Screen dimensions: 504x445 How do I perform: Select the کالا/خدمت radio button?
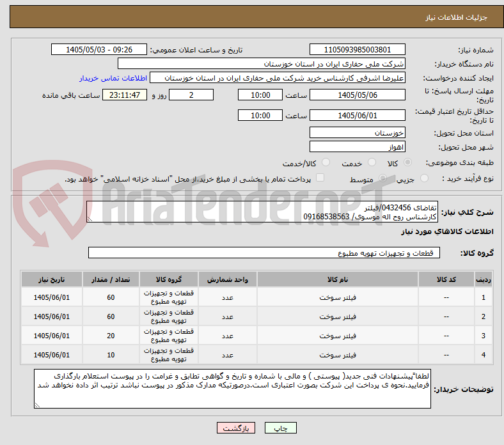click(326, 162)
